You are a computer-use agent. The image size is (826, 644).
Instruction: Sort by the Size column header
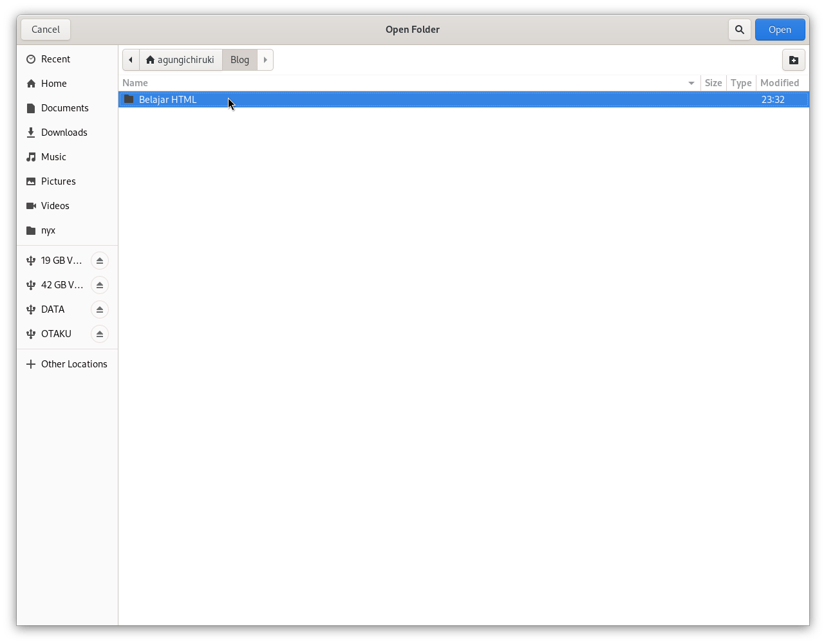(x=713, y=83)
